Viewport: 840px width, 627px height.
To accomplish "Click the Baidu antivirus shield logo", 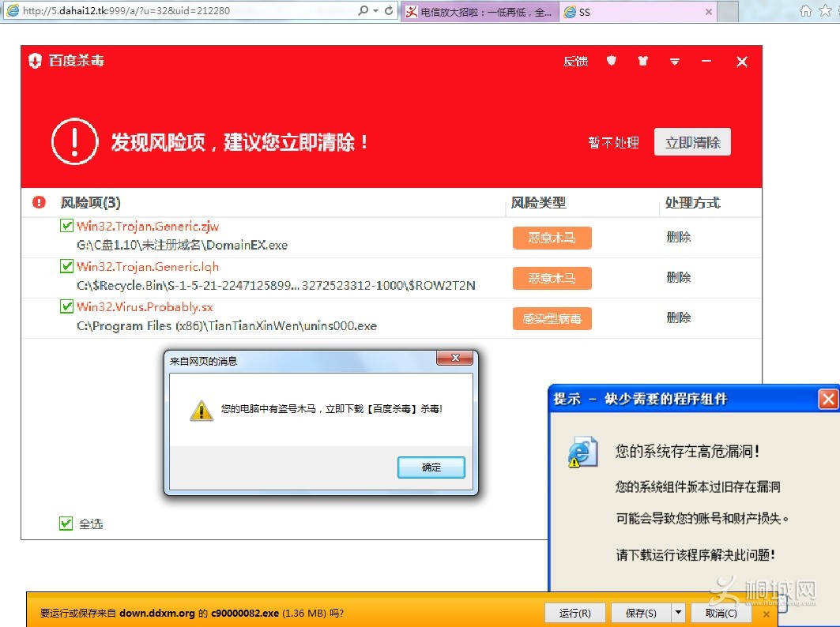I will pyautogui.click(x=35, y=61).
